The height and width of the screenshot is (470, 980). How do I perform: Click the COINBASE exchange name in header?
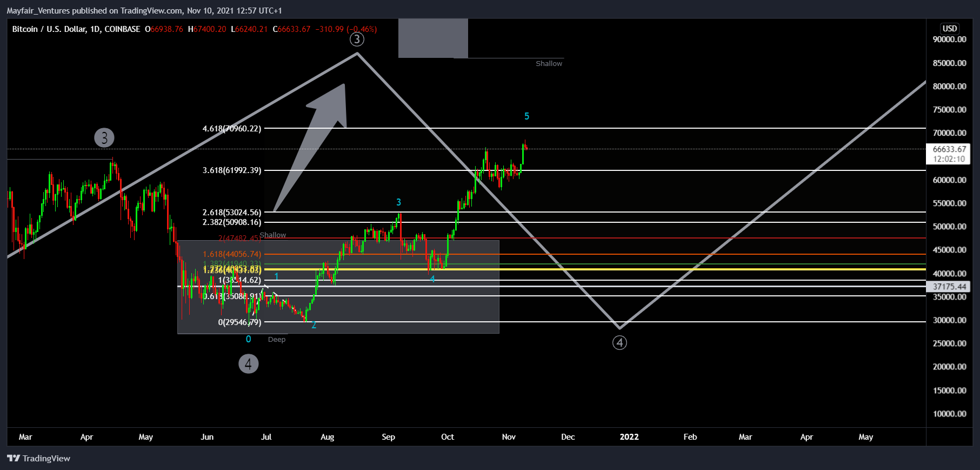coord(122,29)
